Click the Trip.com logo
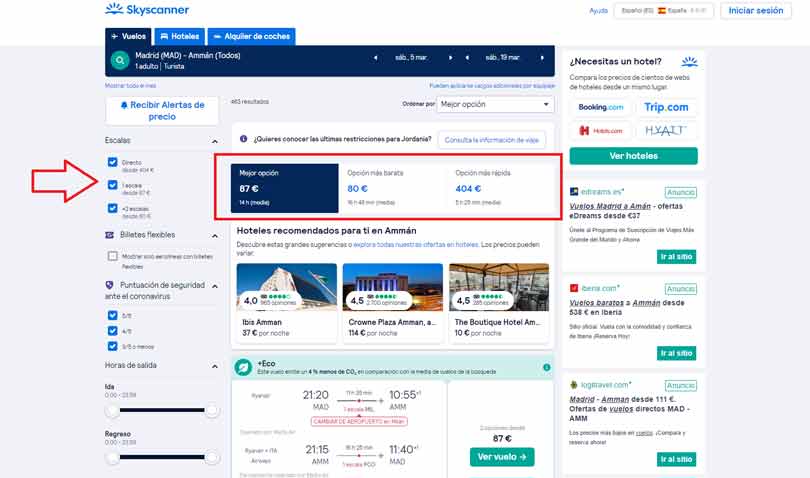The width and height of the screenshot is (810, 478). tap(666, 107)
